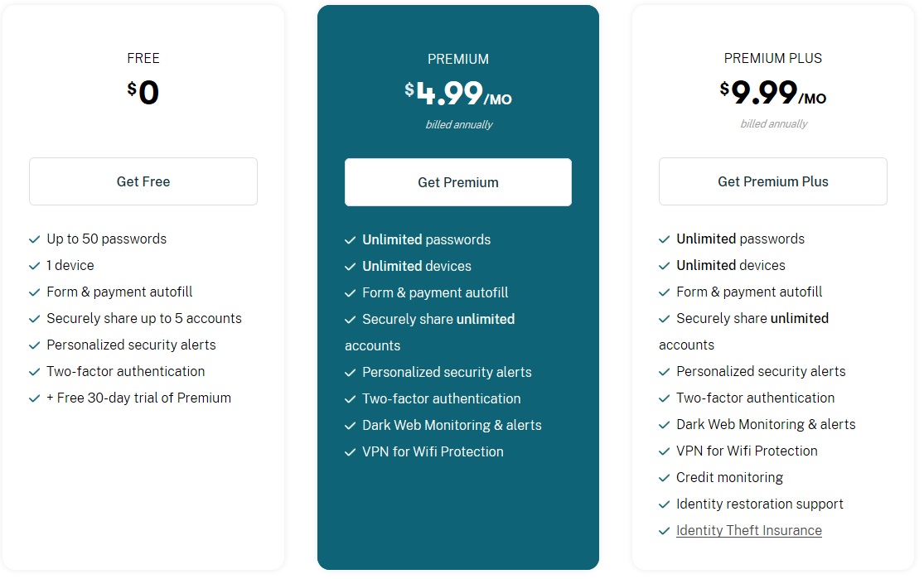Click the checkmark next to Two-factor authentication in Premium

point(350,398)
